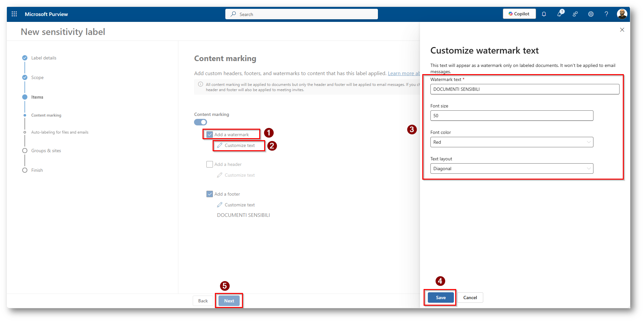Go to Label details step

point(44,58)
